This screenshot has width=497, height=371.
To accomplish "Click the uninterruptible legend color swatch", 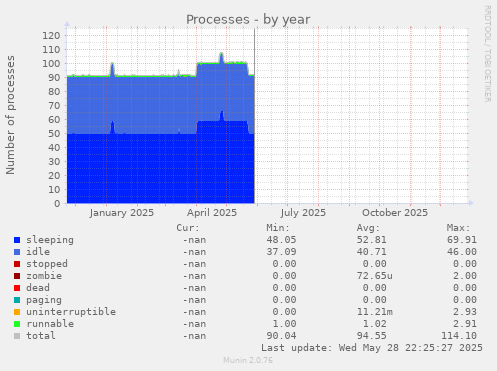I will pyautogui.click(x=17, y=312).
